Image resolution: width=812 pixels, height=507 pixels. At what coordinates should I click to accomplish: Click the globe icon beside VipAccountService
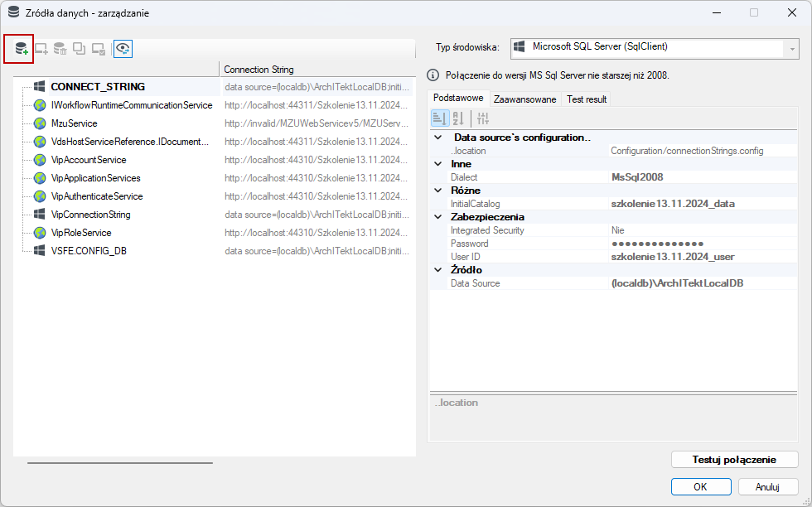(x=40, y=160)
